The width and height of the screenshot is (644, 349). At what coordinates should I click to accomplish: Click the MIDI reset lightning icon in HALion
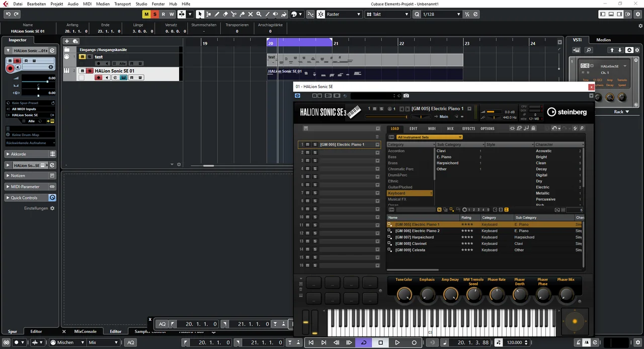[x=576, y=128]
